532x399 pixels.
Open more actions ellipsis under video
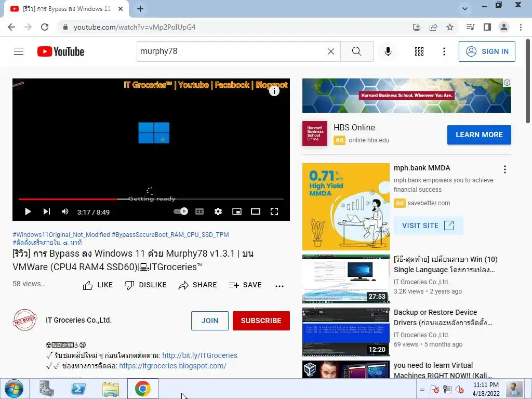pos(280,286)
